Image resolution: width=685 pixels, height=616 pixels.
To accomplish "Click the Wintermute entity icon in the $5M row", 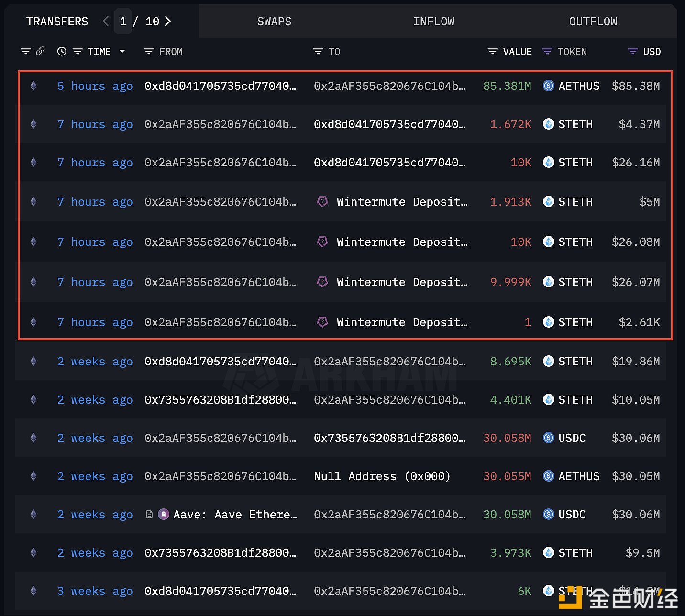I will [322, 202].
